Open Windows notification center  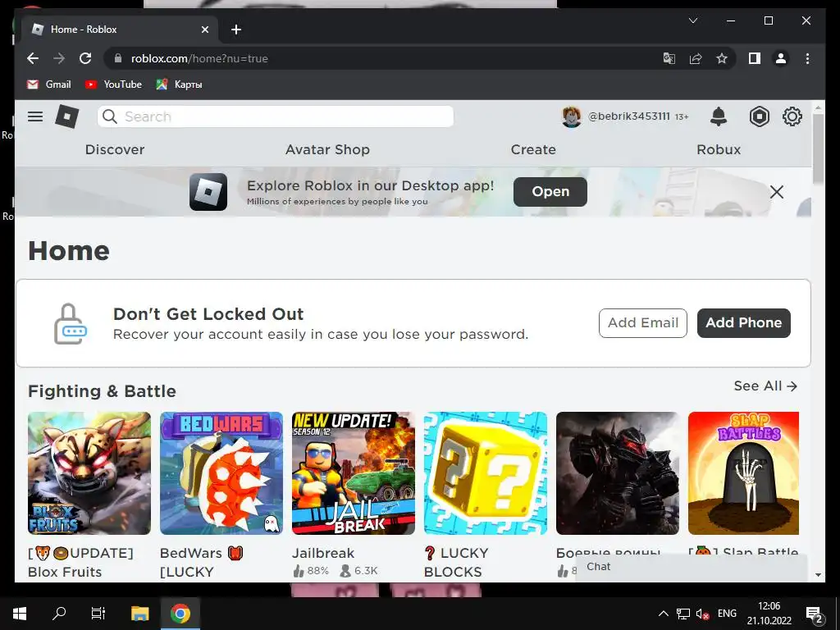point(815,614)
